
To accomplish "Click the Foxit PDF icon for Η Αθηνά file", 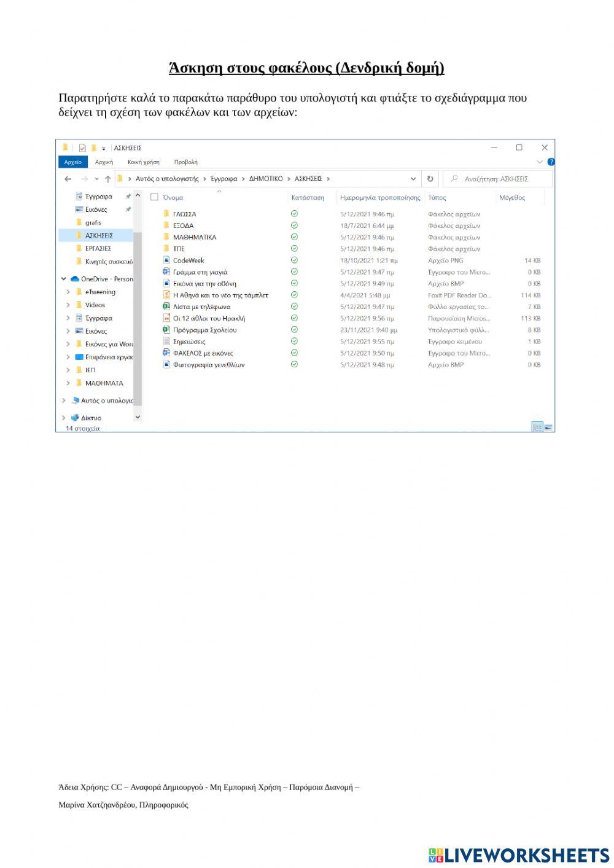I will coord(166,295).
